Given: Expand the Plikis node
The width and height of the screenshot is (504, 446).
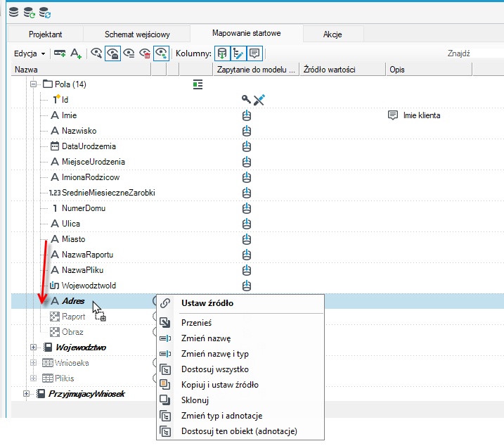Looking at the screenshot, I should point(33,378).
